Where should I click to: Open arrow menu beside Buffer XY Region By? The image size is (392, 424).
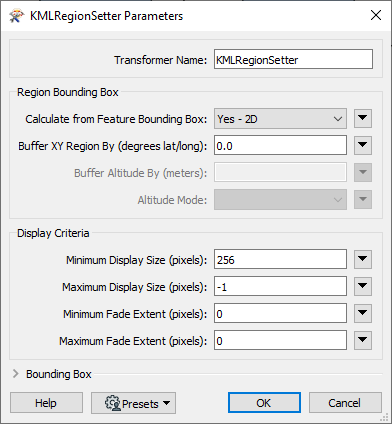tap(363, 145)
